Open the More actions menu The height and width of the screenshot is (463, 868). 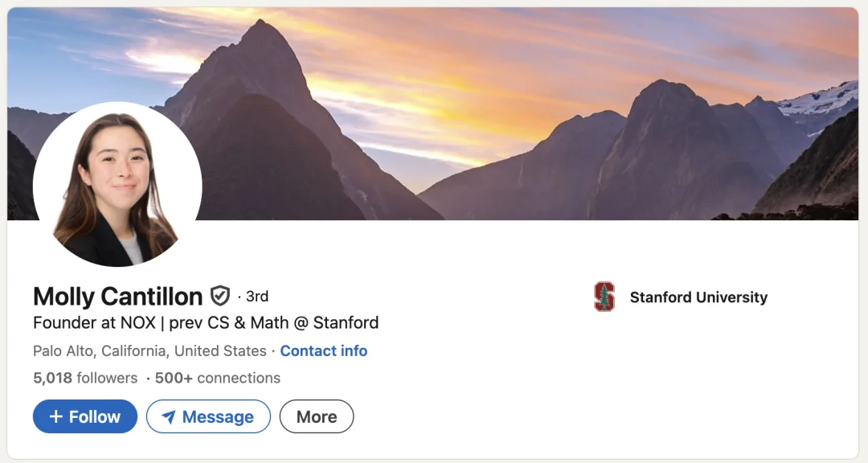(316, 416)
